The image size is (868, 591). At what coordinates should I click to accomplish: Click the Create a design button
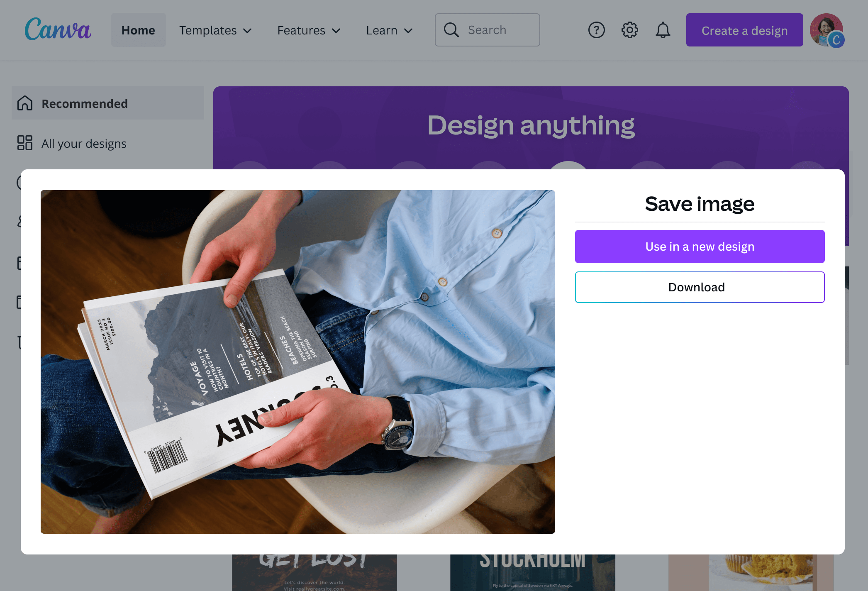(744, 30)
